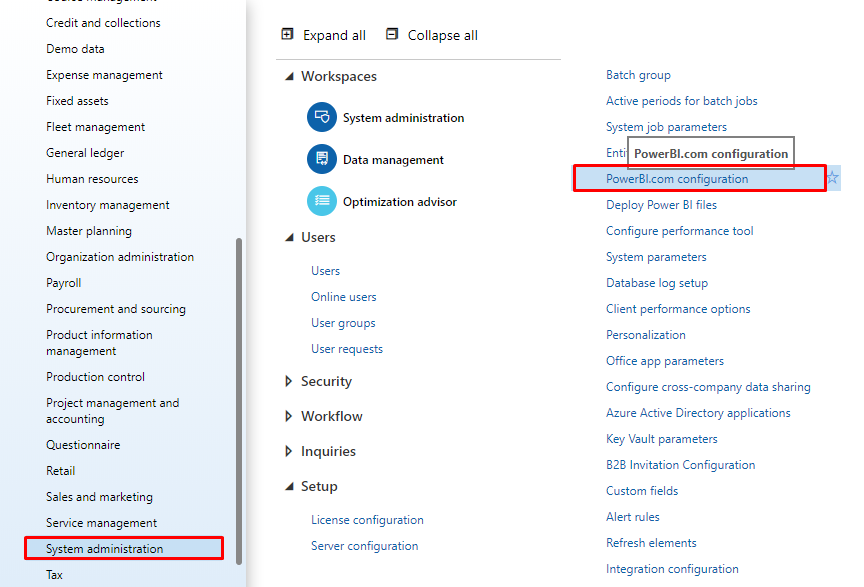The width and height of the screenshot is (864, 587).
Task: Click the Collapse all minus icon
Action: pos(392,34)
